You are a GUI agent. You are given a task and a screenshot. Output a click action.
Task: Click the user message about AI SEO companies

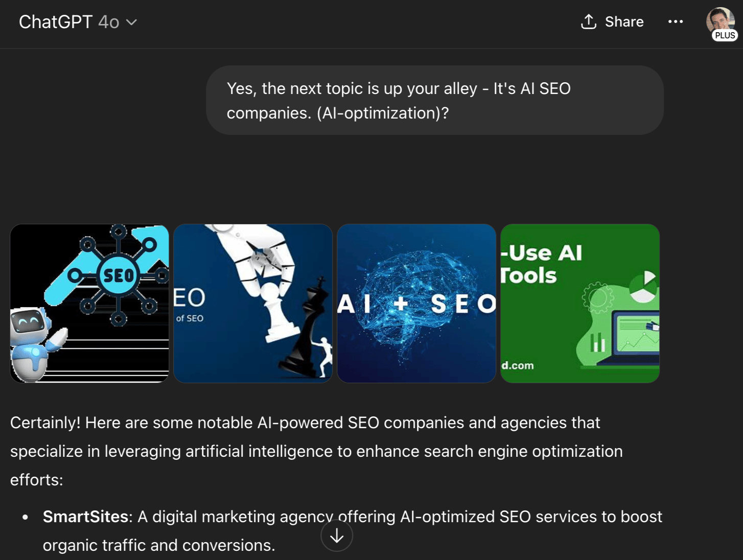[x=435, y=100]
